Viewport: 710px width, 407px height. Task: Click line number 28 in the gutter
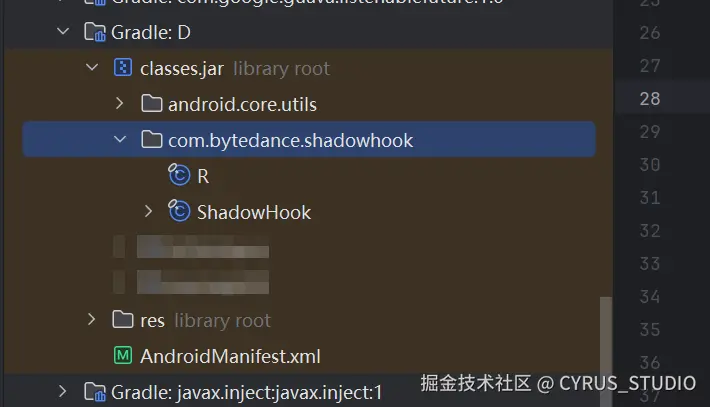(x=650, y=99)
